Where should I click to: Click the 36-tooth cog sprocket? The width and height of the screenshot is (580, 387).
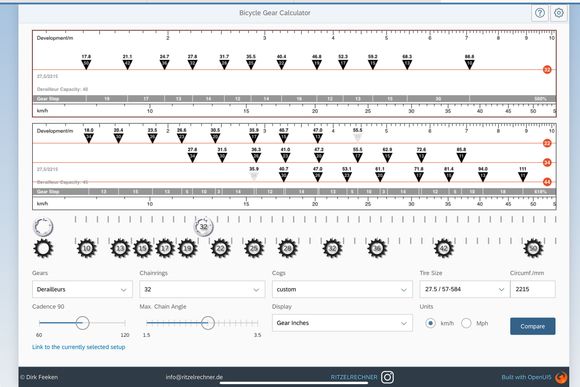pos(377,248)
